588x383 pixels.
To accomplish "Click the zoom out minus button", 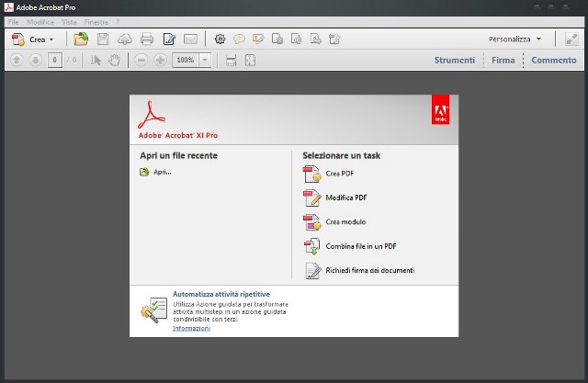I will [x=141, y=60].
